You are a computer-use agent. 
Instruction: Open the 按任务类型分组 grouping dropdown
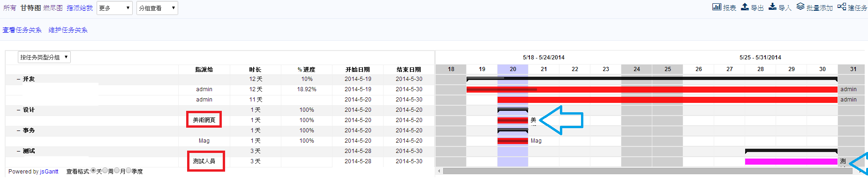[x=44, y=57]
